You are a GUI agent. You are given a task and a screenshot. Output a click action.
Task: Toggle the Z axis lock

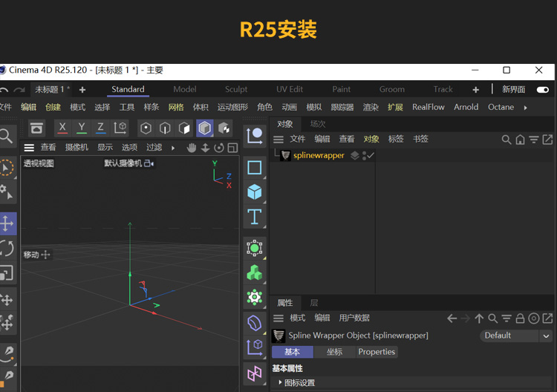click(101, 128)
